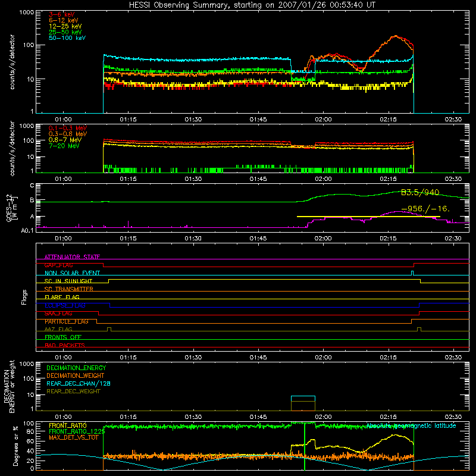Click the yellow flare duration bar in GOES panel

tap(368, 217)
